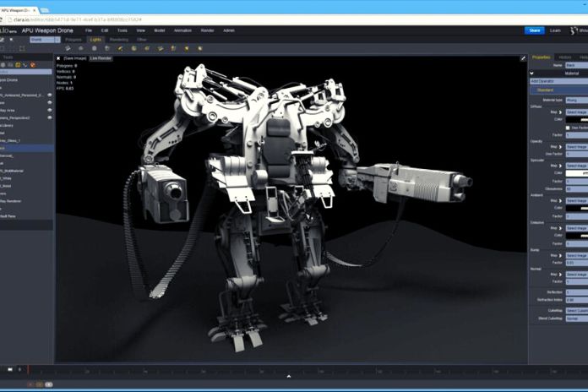Open the File menu
Image resolution: width=588 pixels, height=392 pixels.
point(89,30)
